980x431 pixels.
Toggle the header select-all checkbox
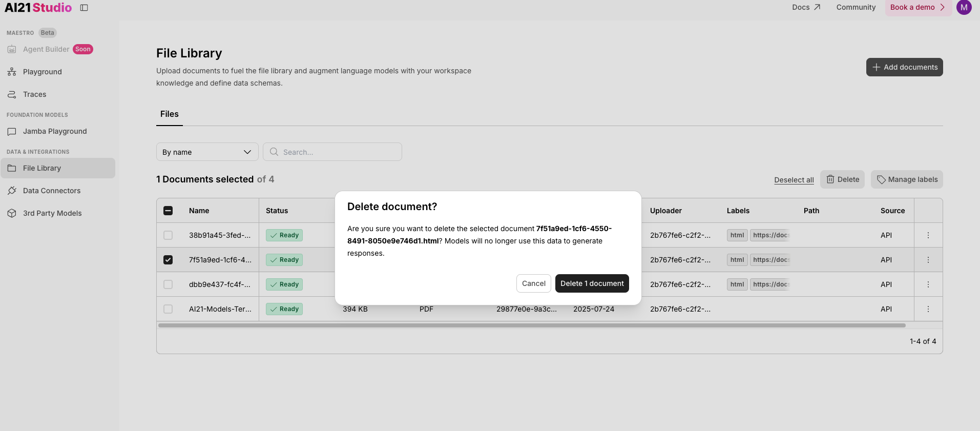point(168,211)
